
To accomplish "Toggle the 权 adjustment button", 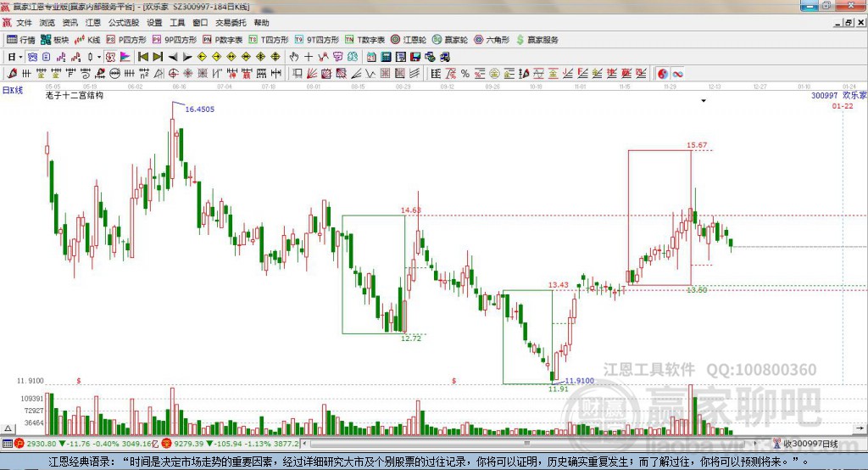I will pyautogui.click(x=110, y=57).
